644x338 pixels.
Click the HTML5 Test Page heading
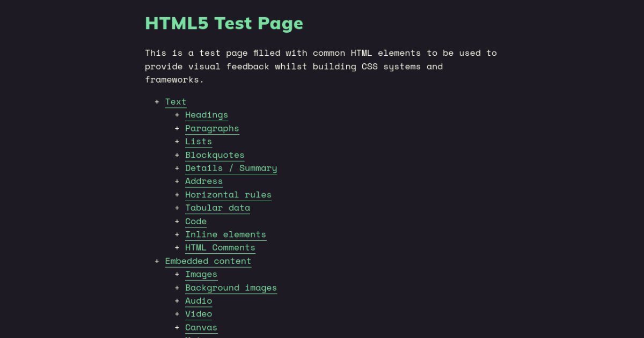tap(224, 24)
